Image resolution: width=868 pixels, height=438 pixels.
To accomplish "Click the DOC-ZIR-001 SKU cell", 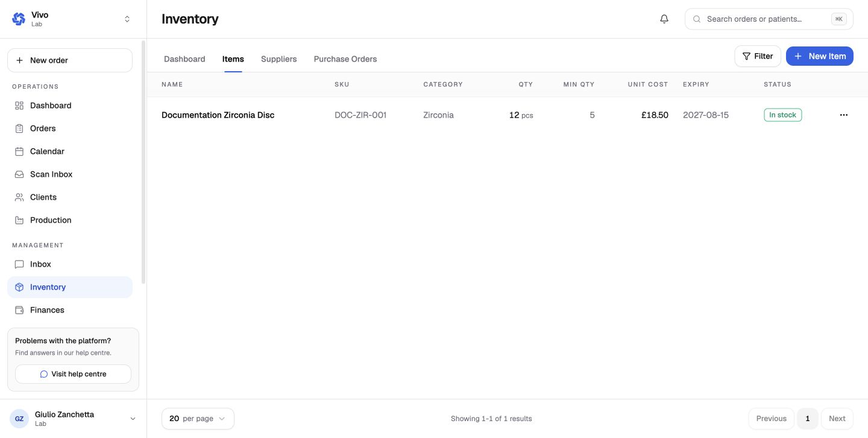I will pyautogui.click(x=360, y=115).
